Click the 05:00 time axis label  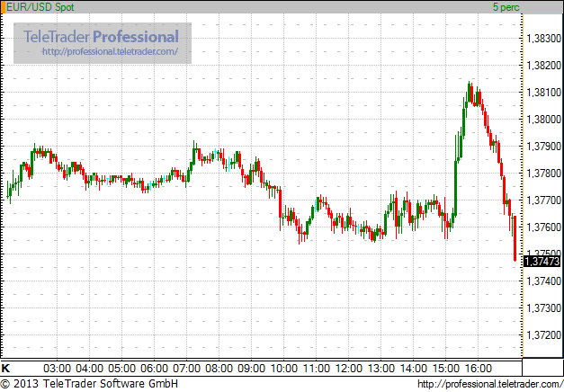[x=121, y=369]
